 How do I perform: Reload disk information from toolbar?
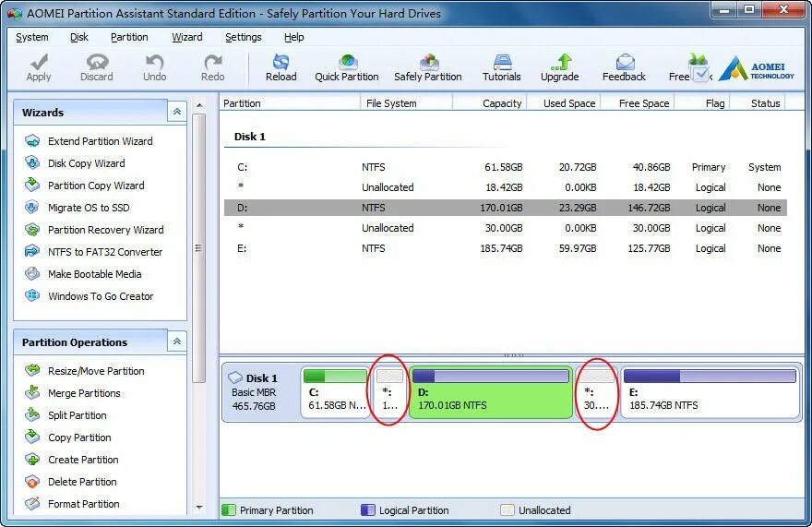(x=281, y=68)
